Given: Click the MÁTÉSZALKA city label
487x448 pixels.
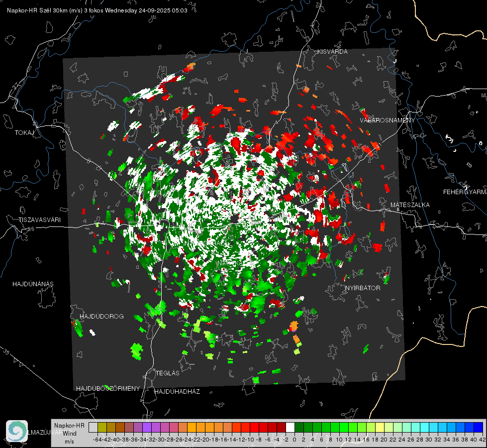Looking at the screenshot, I should (x=410, y=205).
